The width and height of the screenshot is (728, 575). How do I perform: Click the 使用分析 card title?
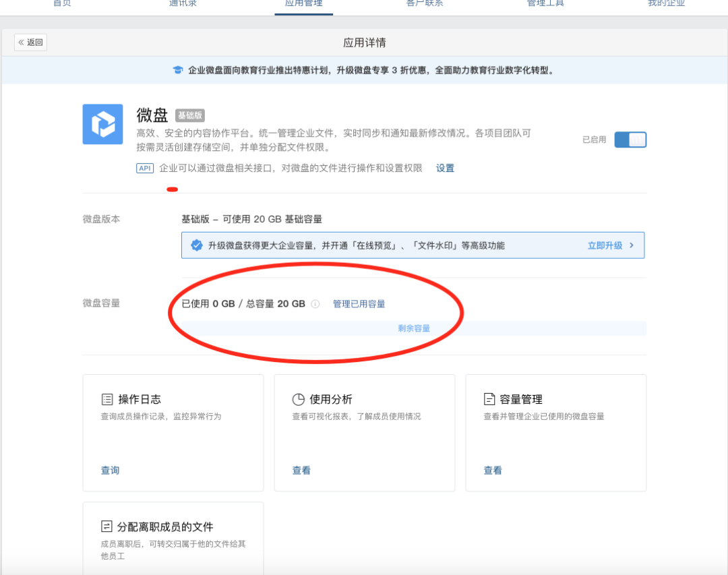coord(330,399)
